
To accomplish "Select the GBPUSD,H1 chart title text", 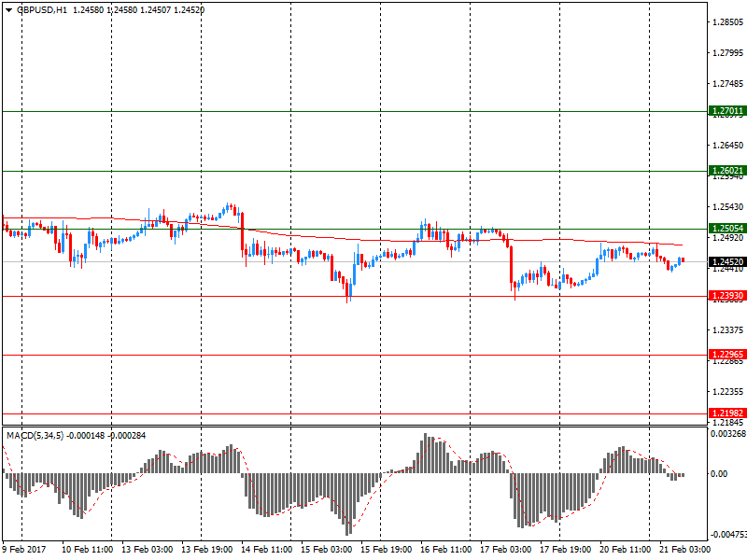I will [42, 10].
